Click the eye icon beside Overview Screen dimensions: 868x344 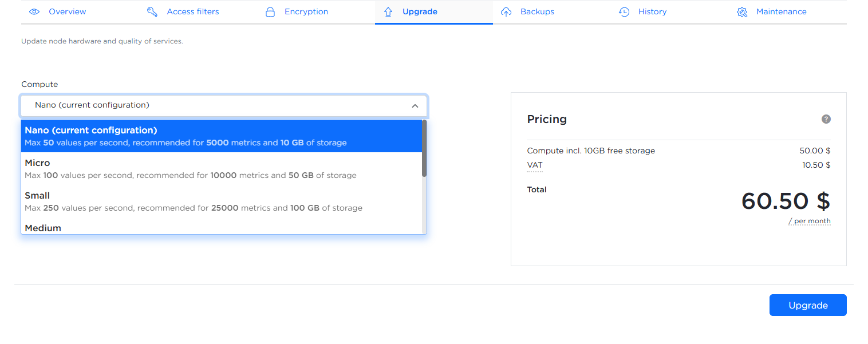tap(34, 11)
